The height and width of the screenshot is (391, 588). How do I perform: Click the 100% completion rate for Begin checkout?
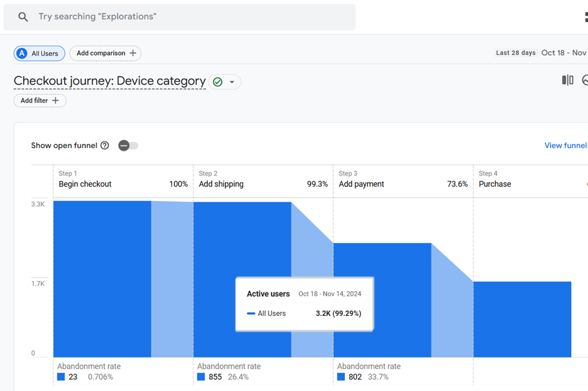click(178, 184)
